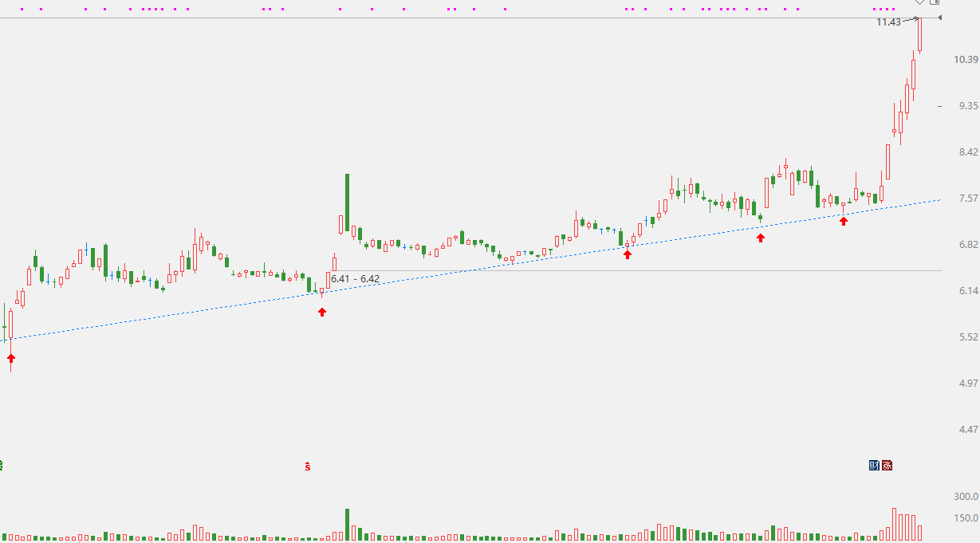Click the 10.39 price axis label
Screen dimensions: 980x543
coord(966,60)
